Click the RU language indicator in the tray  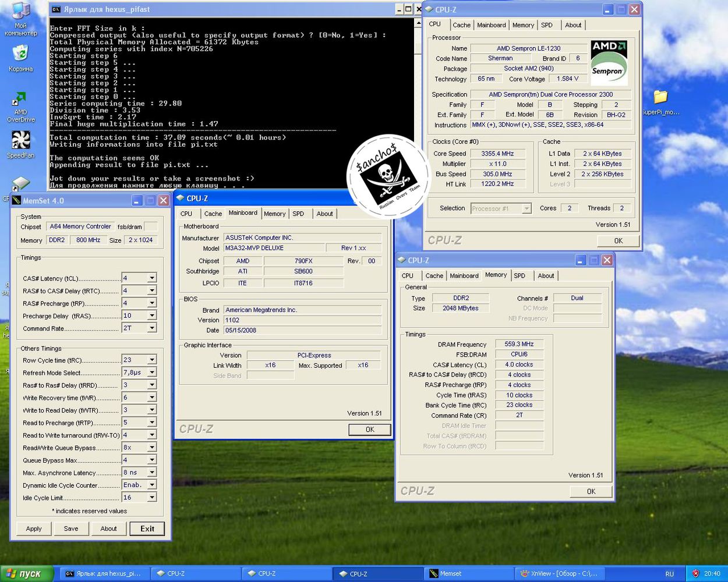670,574
